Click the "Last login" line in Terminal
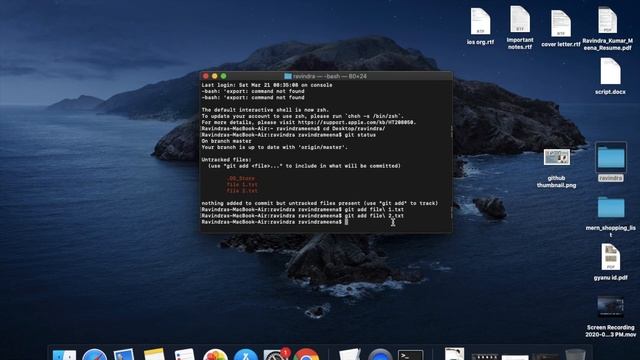Image resolution: width=640 pixels, height=360 pixels. tap(267, 85)
